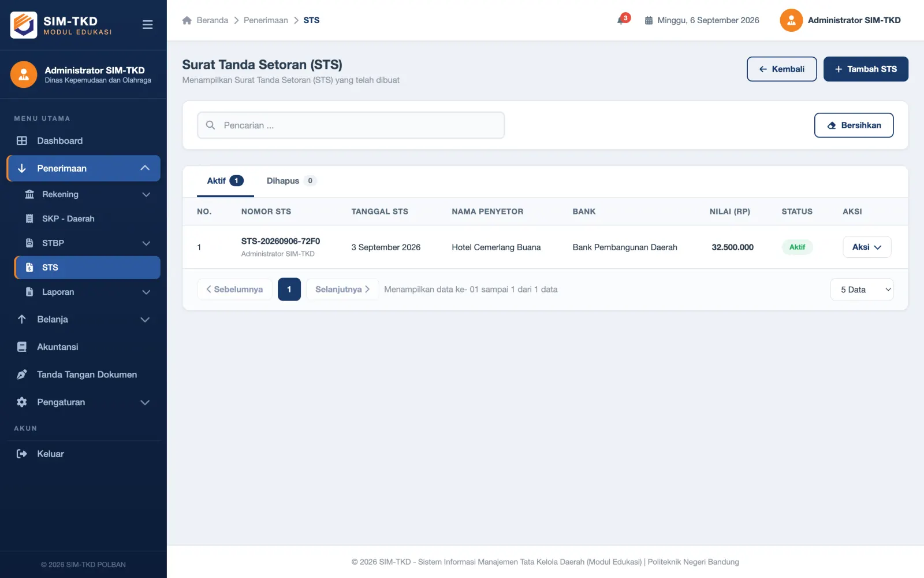Open the Aksi dropdown for STS row

(x=867, y=247)
